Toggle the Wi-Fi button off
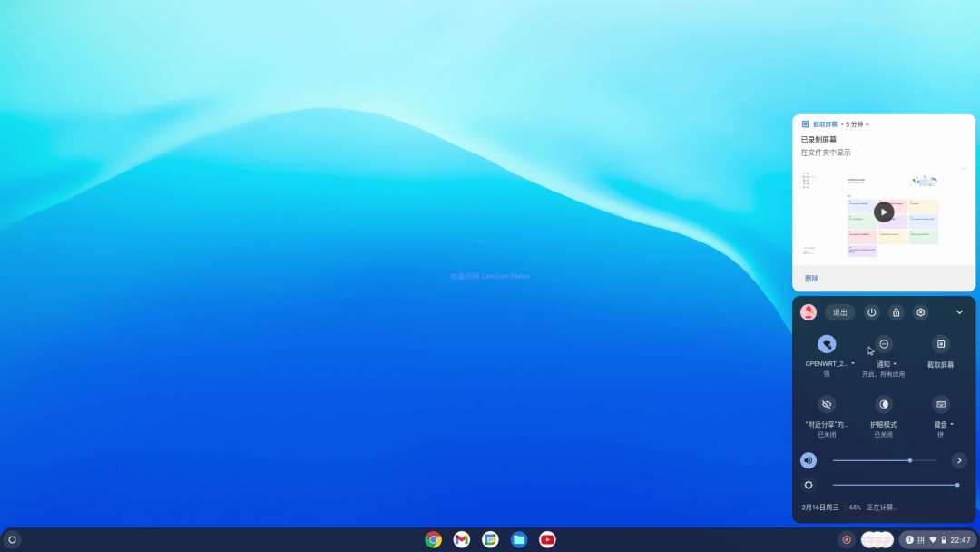Viewport: 980px width, 552px height. [x=827, y=344]
